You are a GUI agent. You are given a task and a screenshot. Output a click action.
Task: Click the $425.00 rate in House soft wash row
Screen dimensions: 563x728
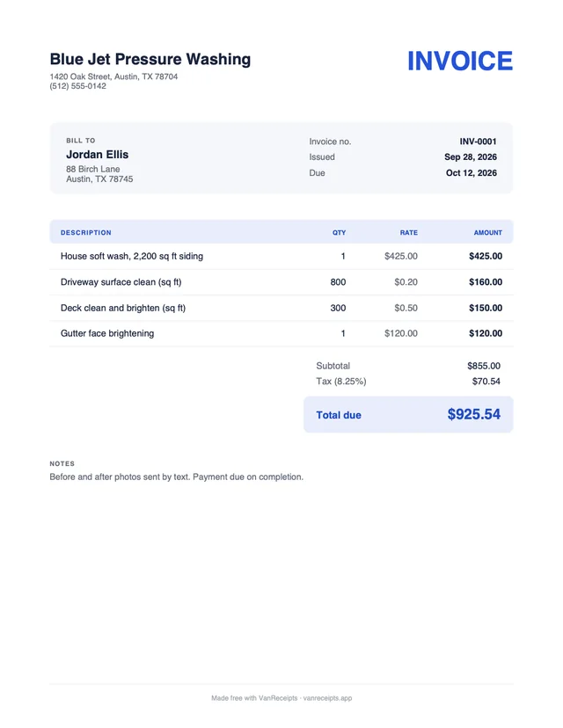click(x=401, y=256)
